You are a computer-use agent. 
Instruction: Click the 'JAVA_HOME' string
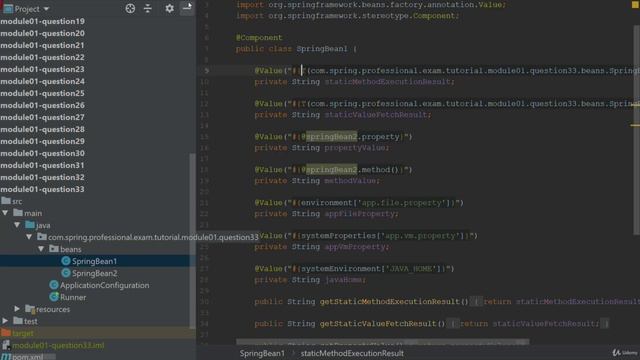tap(411, 269)
